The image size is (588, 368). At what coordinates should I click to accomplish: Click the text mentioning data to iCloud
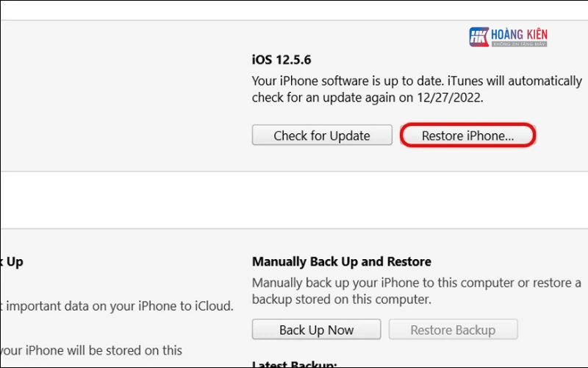118,306
